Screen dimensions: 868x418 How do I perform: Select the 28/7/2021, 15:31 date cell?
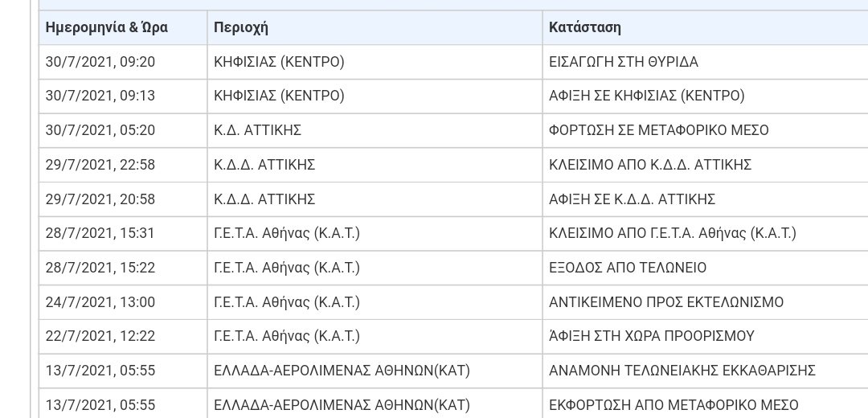tap(123, 234)
